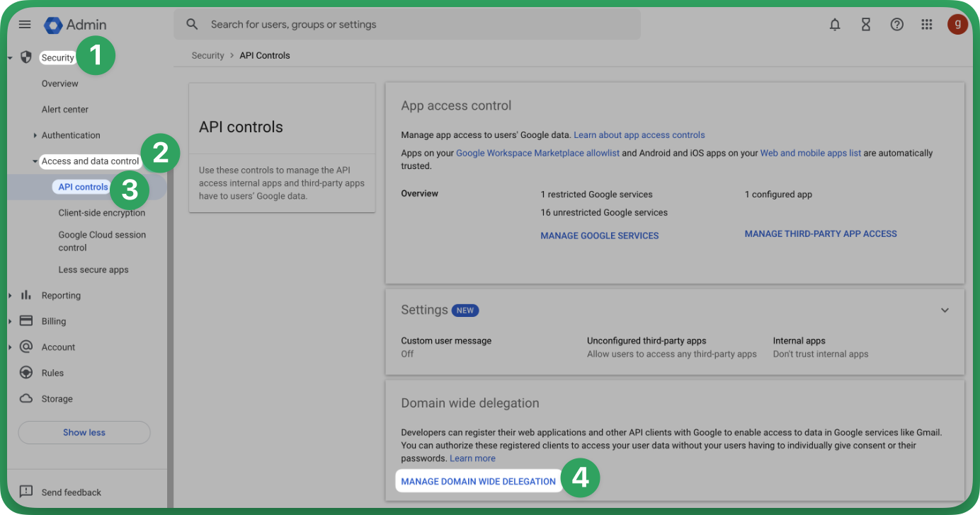
Task: Click the Storage cloud icon
Action: coord(26,398)
